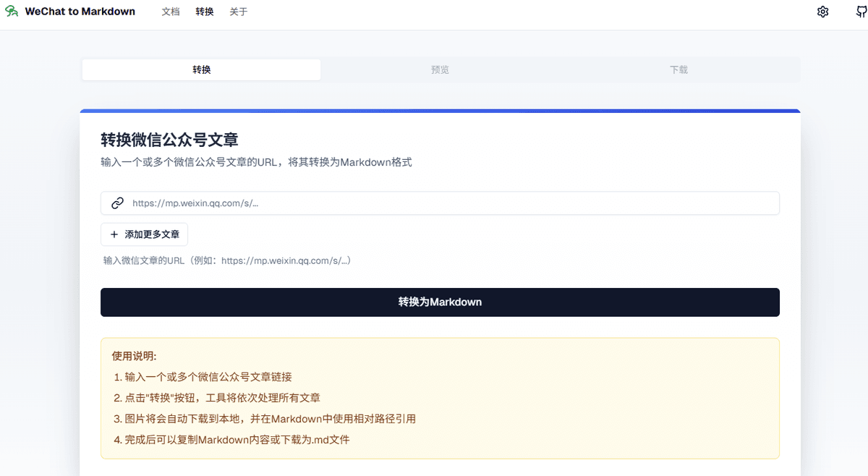Click the article URL input field
This screenshot has width=868, height=476.
pyautogui.click(x=440, y=203)
